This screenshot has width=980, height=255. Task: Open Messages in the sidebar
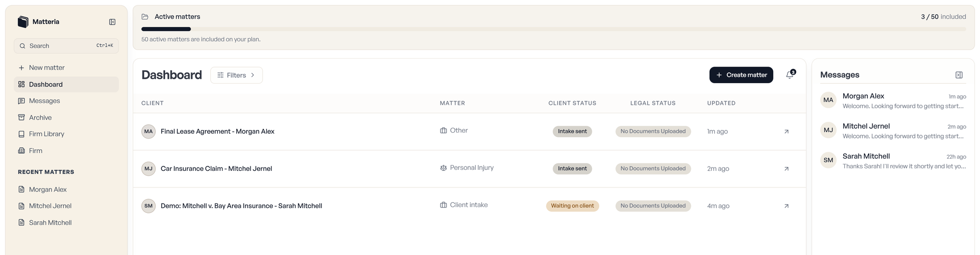point(66,101)
